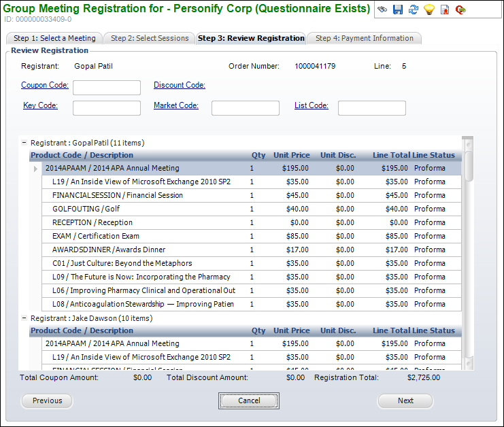This screenshot has height=427, width=504.
Task: Select Step 3: Review Registration tab
Action: pyautogui.click(x=251, y=38)
